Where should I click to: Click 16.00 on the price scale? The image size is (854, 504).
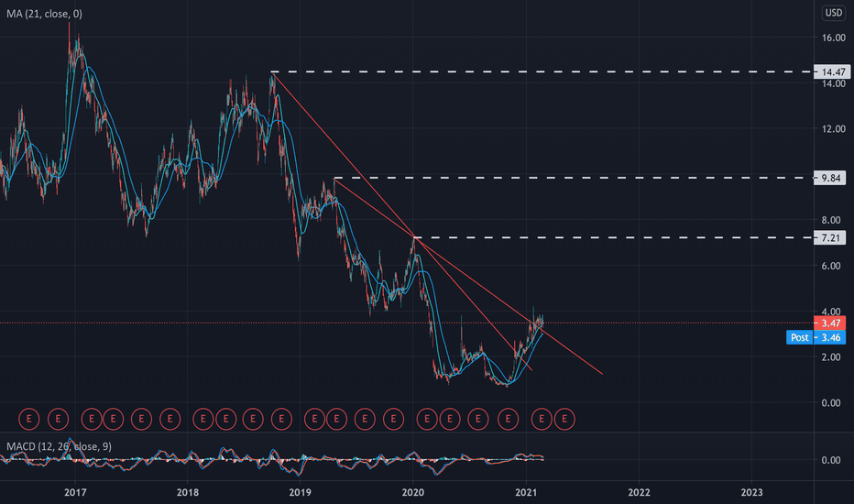pos(833,38)
